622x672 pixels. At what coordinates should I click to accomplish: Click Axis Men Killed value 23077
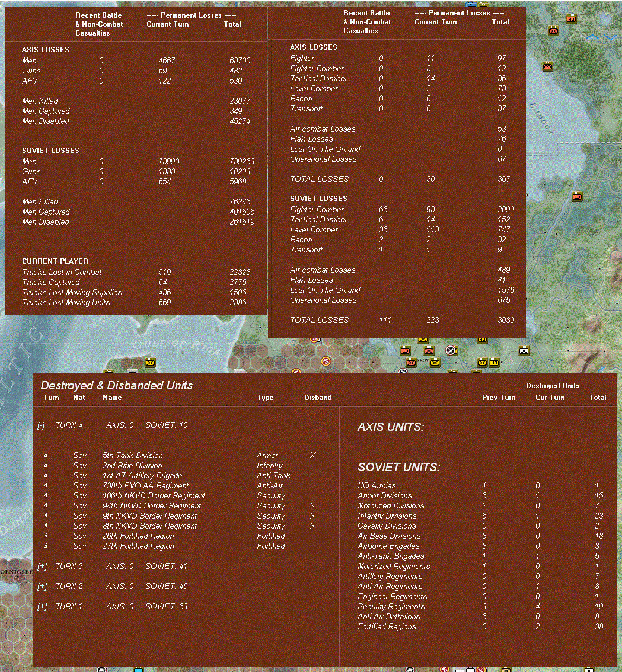pos(240,101)
